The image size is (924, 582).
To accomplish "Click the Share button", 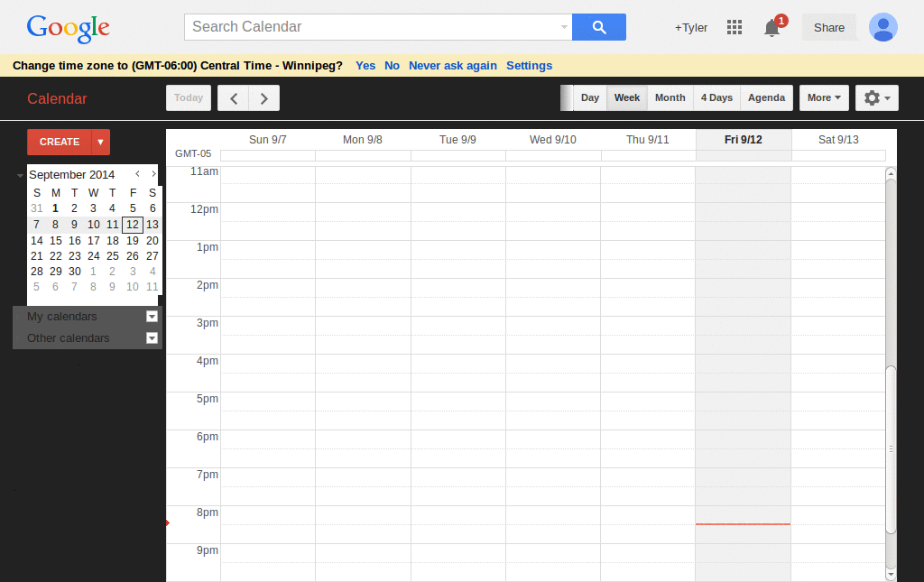I will coord(829,28).
